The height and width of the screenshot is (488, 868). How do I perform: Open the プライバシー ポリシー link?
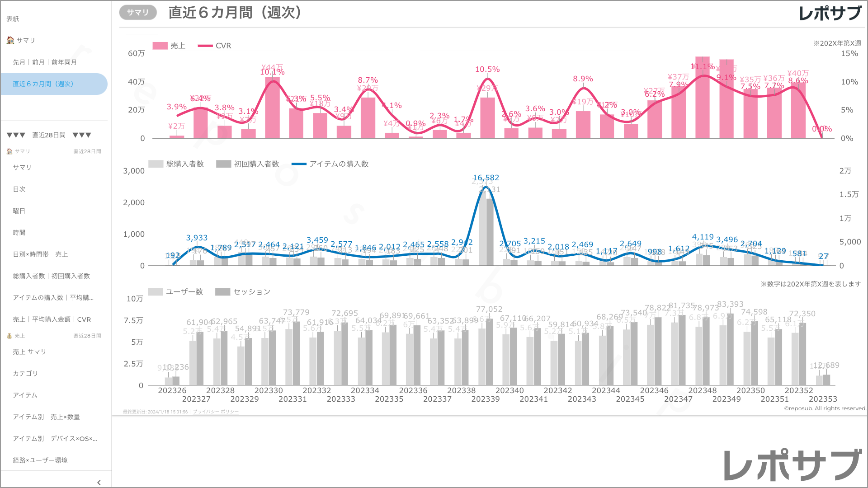click(x=216, y=412)
